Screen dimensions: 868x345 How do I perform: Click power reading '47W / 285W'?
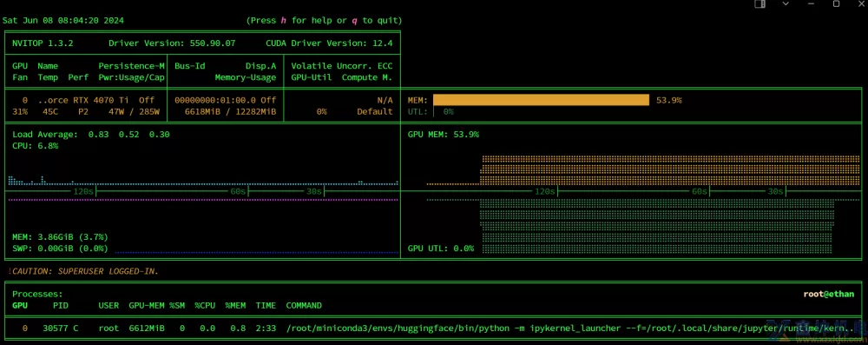pos(134,111)
